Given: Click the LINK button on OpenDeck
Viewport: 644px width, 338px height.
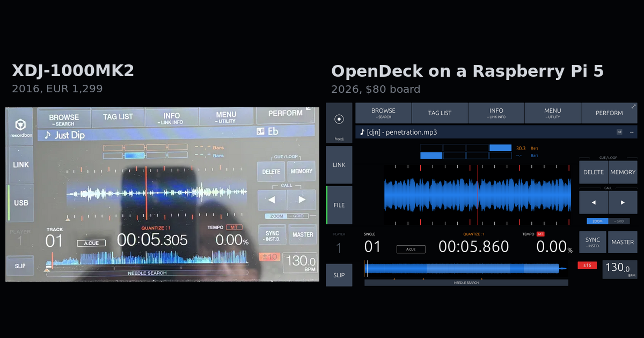Looking at the screenshot, I should coord(339,165).
